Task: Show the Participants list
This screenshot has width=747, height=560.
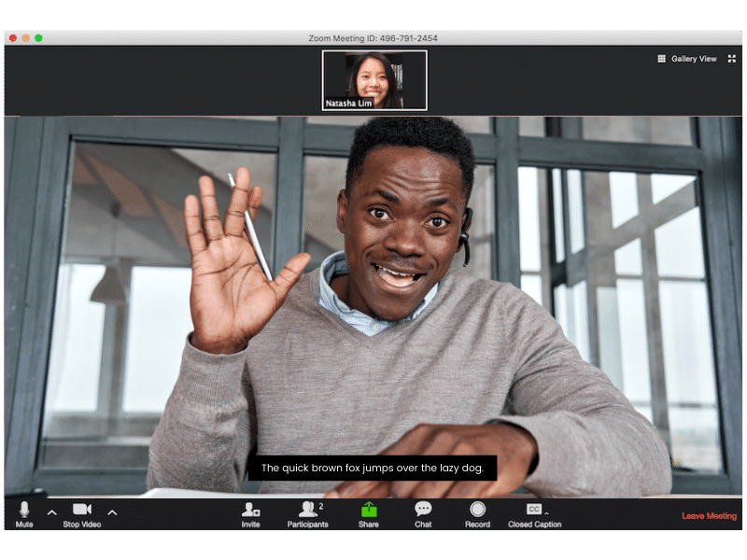Action: (306, 515)
